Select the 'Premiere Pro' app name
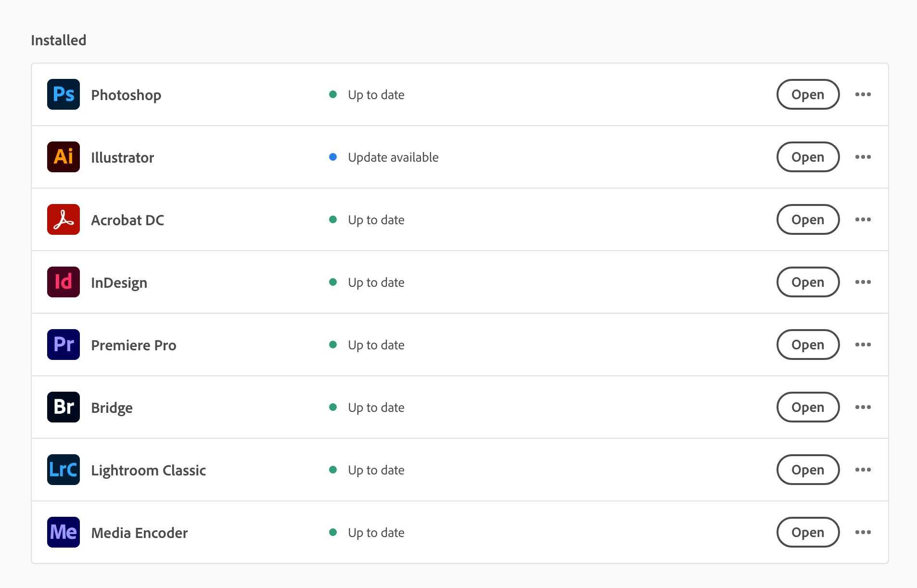 [x=134, y=345]
